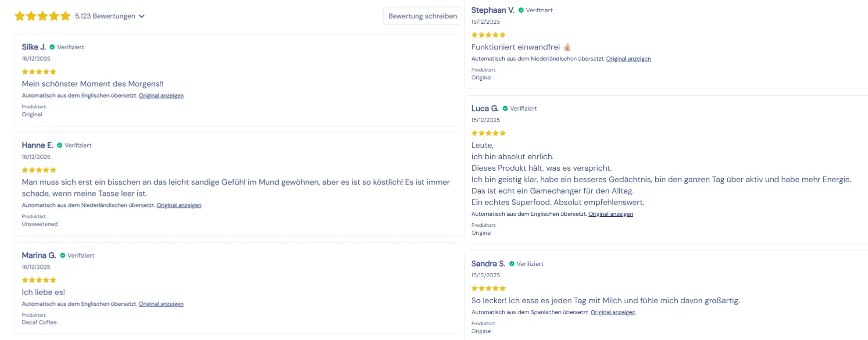Click the verified badge next to Hanne E.
Screen dimensions: 868x340
[60, 145]
